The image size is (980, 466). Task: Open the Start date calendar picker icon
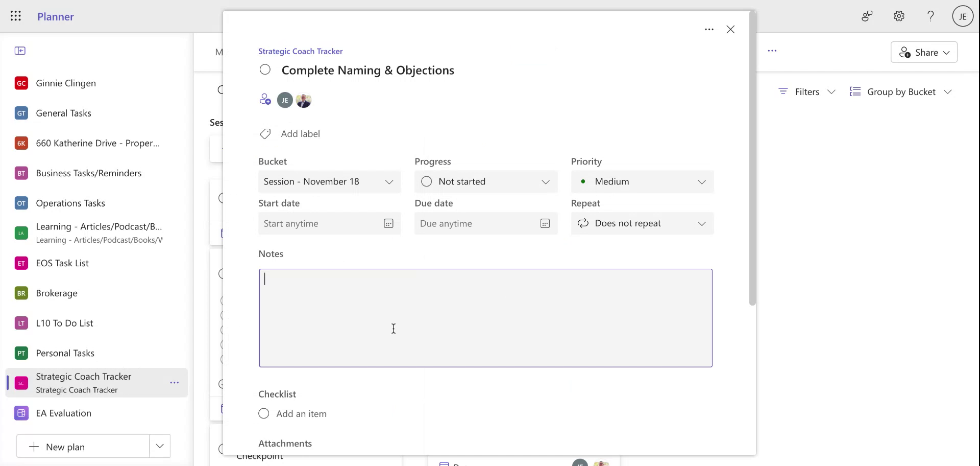(x=389, y=223)
